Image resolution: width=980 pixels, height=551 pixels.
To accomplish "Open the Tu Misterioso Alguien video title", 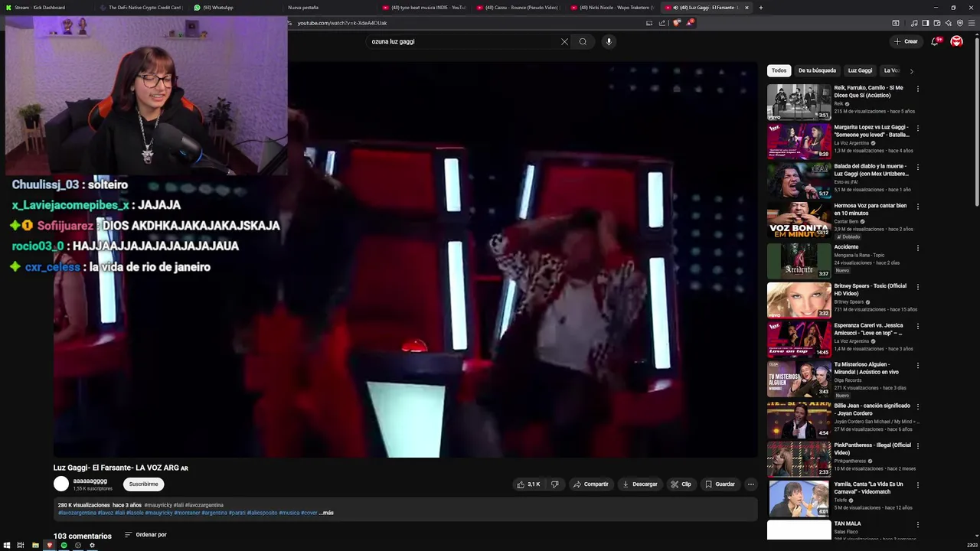I will click(867, 368).
